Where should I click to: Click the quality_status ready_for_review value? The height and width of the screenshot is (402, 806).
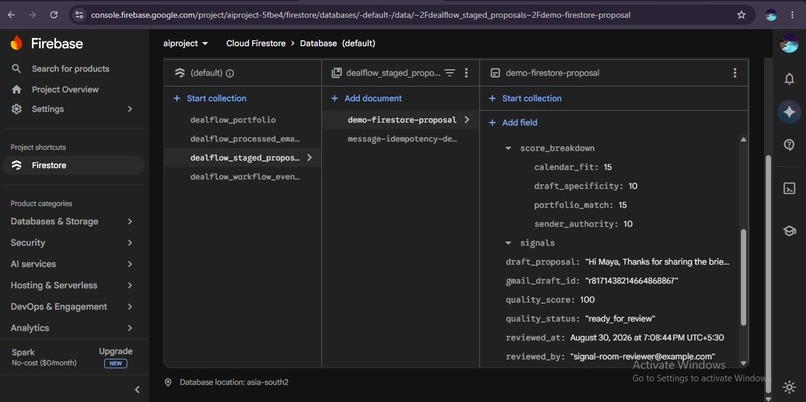[620, 319]
